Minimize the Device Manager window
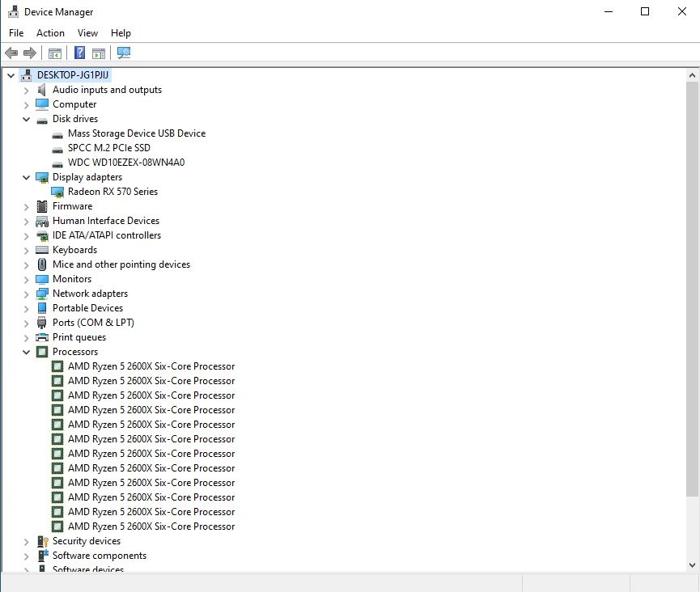Screen dimensions: 700x592 click(x=609, y=11)
